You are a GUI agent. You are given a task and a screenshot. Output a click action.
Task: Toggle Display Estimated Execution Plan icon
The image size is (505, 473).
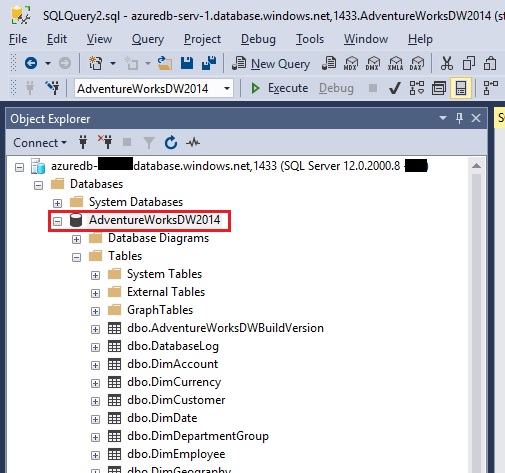tap(417, 88)
